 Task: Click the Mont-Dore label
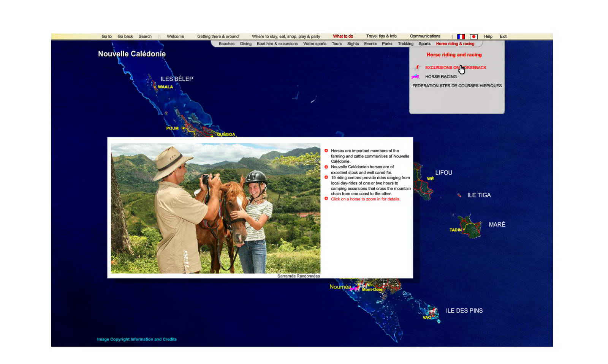tap(372, 290)
